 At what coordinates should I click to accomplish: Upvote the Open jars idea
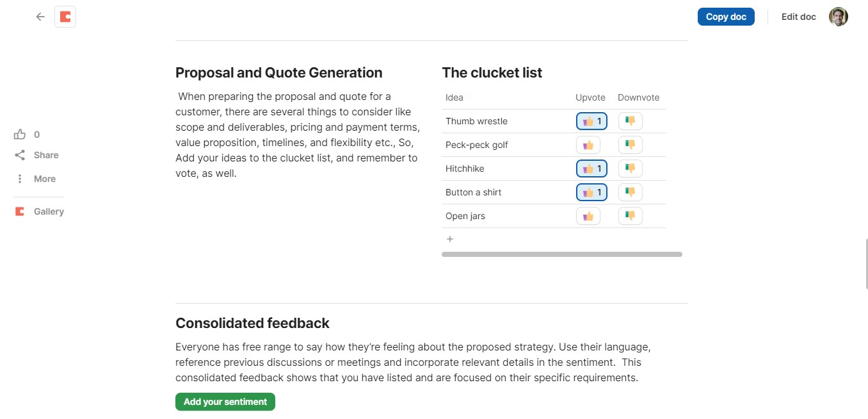pos(588,216)
